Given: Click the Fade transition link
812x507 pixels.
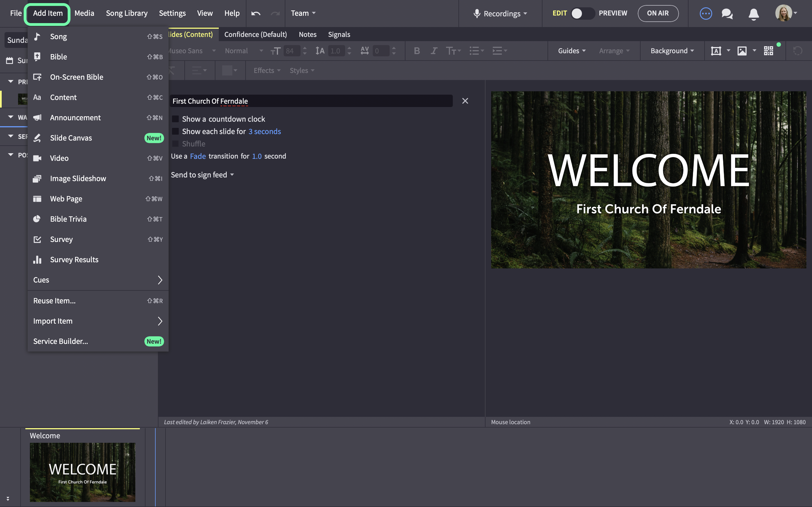Looking at the screenshot, I should [x=198, y=156].
